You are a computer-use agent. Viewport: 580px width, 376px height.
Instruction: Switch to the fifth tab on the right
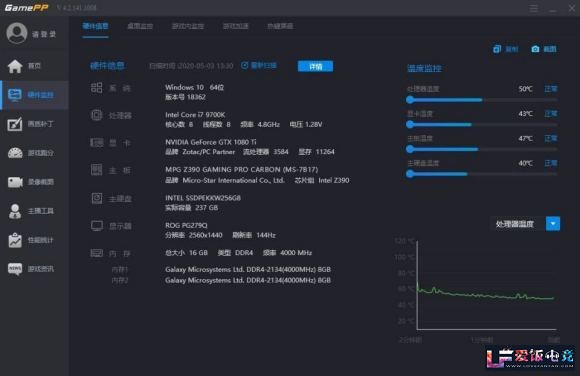point(280,26)
